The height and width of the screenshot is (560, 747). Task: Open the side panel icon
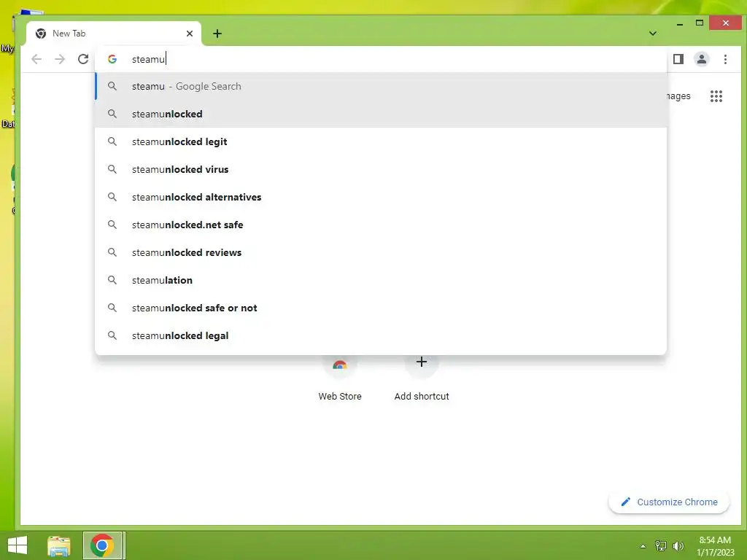click(678, 59)
